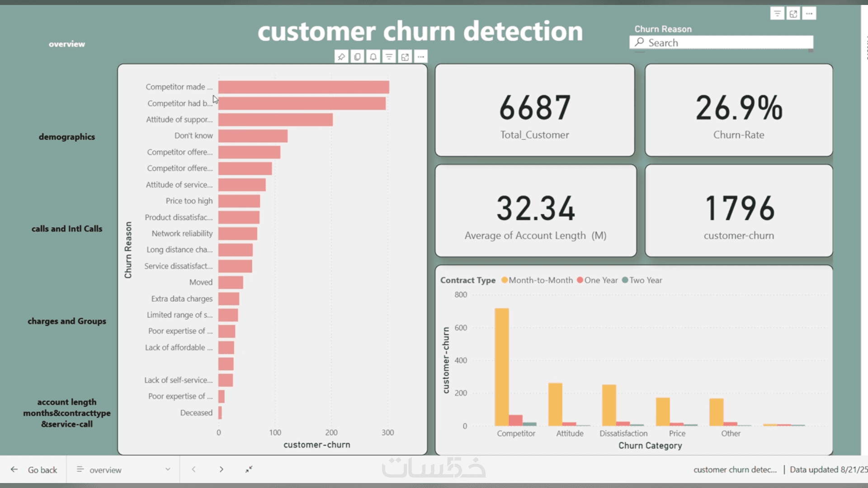Viewport: 868px width, 488px height.
Task: Go to next page with right chevron
Action: (222, 469)
